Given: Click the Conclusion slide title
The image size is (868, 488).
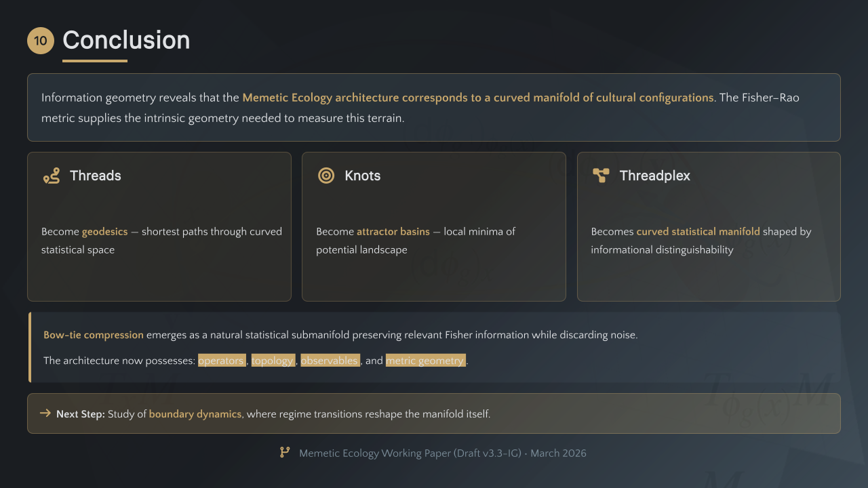Looking at the screenshot, I should (x=126, y=41).
